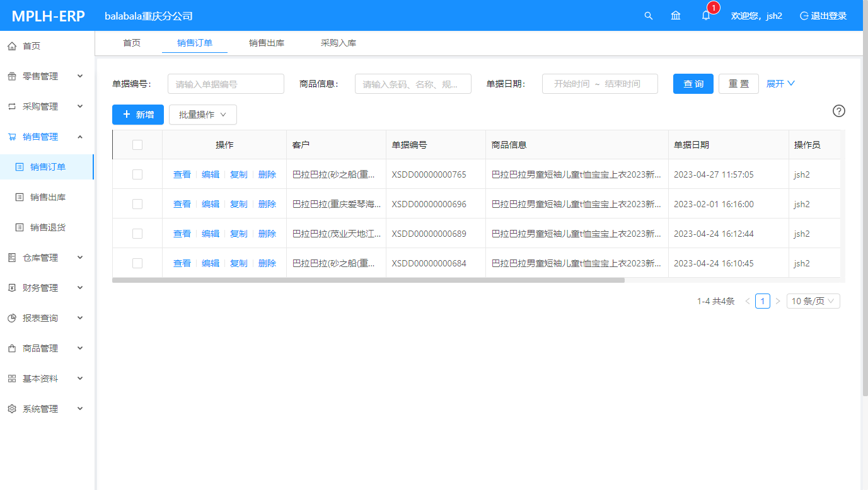Open 销售退货 in the sidebar
868x490 pixels.
point(48,227)
